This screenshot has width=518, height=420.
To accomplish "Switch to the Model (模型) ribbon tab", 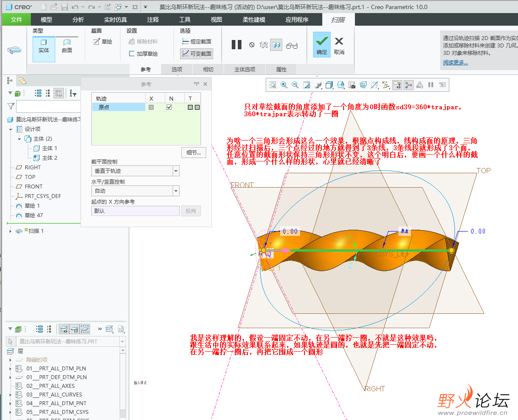I will pyautogui.click(x=46, y=20).
